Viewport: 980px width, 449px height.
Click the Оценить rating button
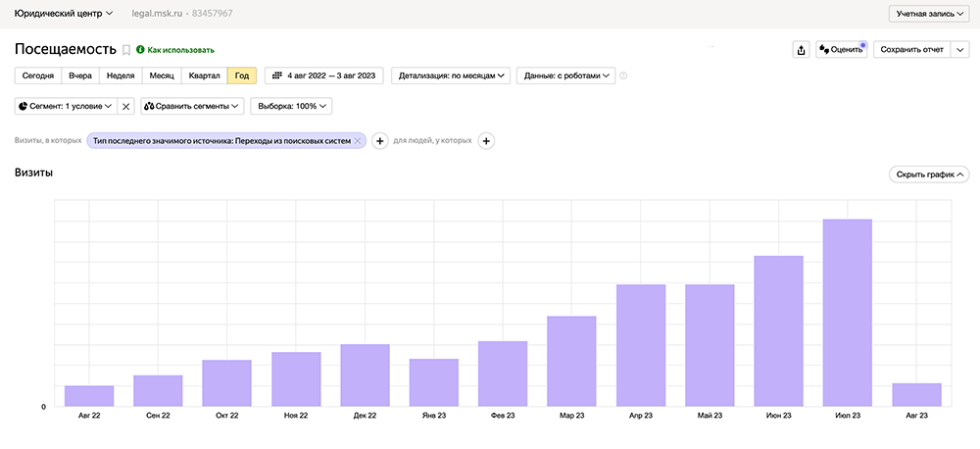(842, 50)
